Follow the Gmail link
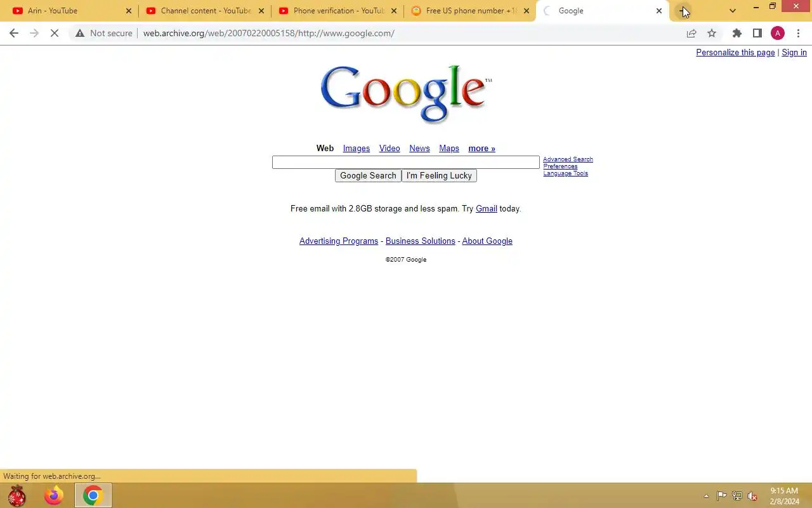The width and height of the screenshot is (812, 508). click(487, 208)
